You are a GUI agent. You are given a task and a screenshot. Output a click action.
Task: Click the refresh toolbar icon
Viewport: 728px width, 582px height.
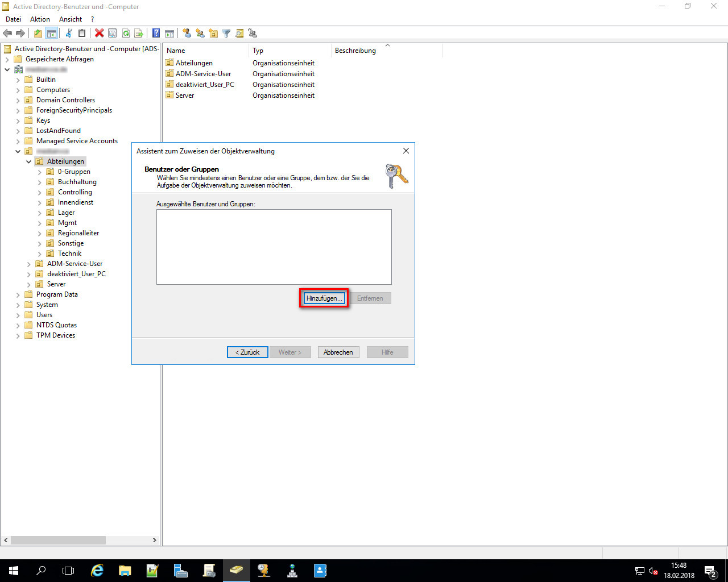point(126,34)
